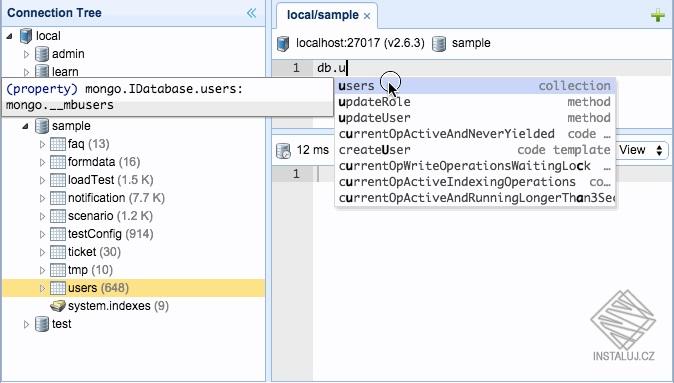Select scenario (1.2 K) collection
The image size is (674, 383).
(x=110, y=216)
